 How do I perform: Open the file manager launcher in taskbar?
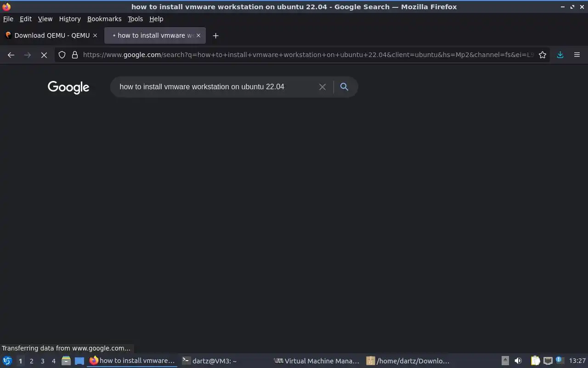tap(66, 361)
